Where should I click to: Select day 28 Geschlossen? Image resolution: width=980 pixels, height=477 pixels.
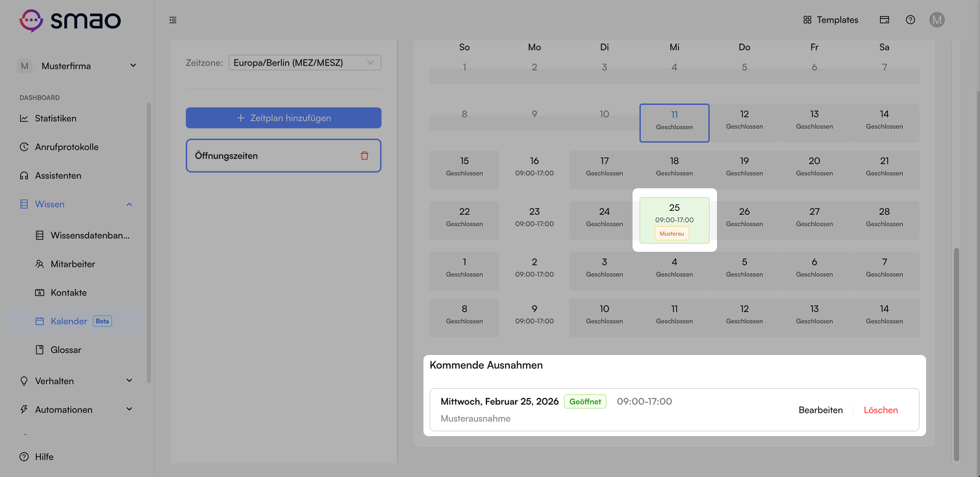coord(884,220)
